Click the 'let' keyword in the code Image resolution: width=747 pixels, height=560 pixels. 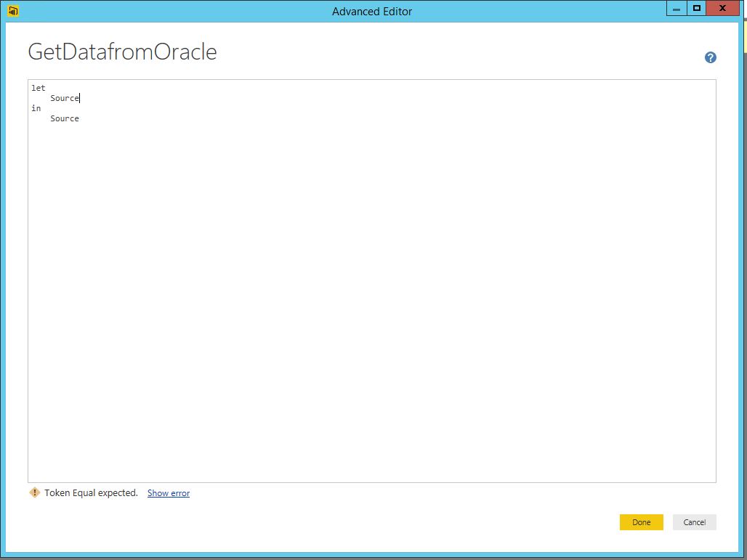[38, 88]
